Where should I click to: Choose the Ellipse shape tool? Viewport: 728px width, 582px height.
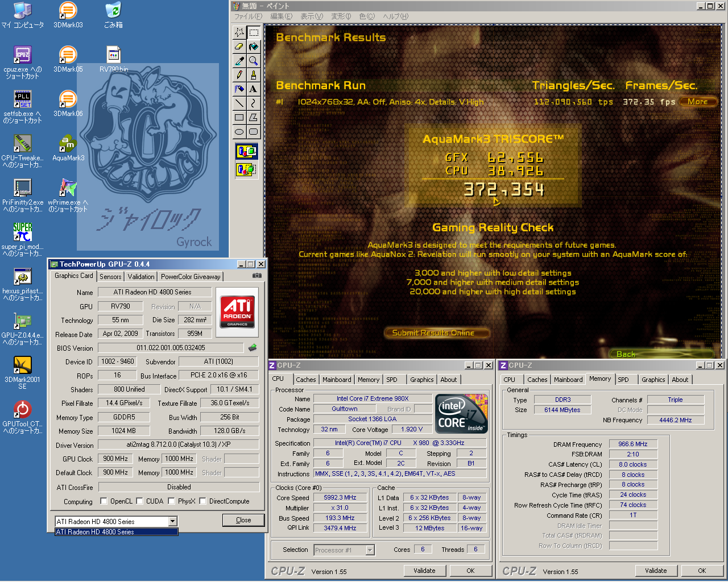239,132
